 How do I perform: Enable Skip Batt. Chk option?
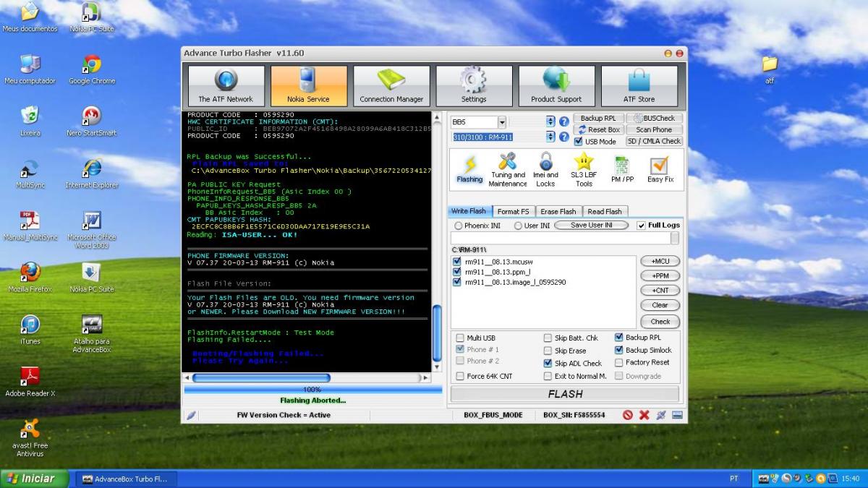pyautogui.click(x=548, y=338)
